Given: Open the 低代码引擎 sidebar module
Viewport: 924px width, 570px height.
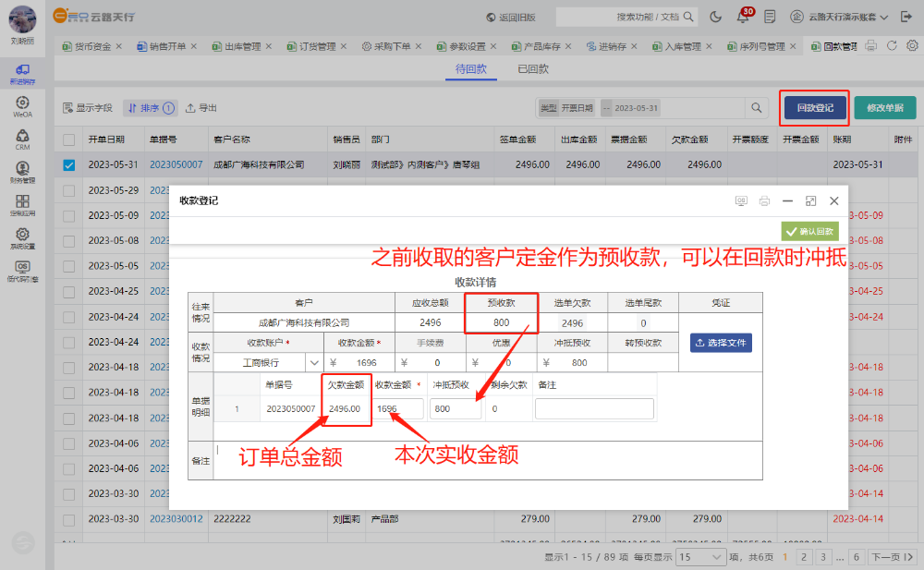Looking at the screenshot, I should coord(22,272).
